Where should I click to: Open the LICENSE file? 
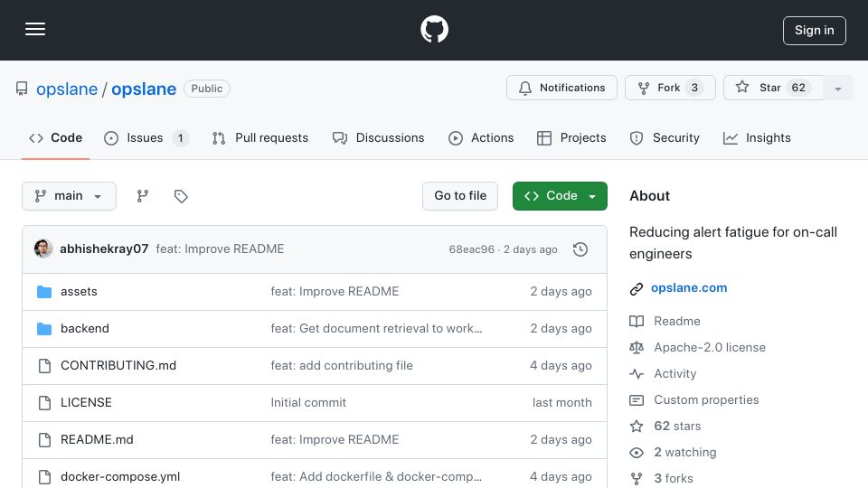point(86,403)
